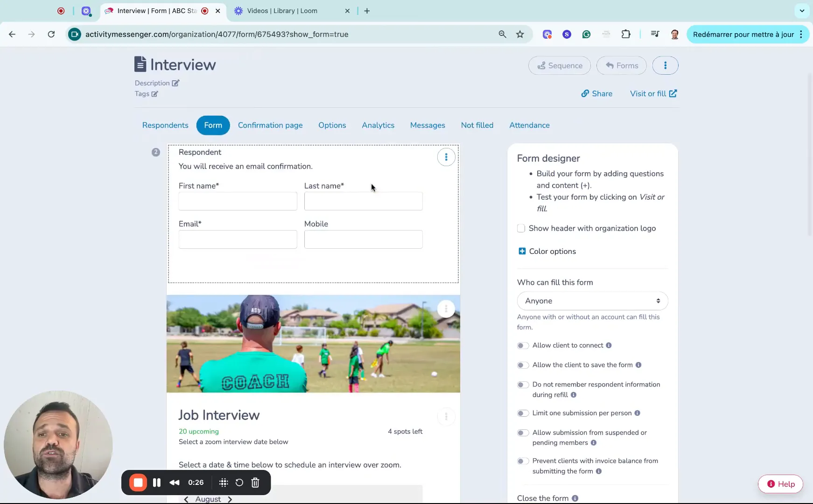
Task: Click the Mobile input field
Action: (x=363, y=239)
